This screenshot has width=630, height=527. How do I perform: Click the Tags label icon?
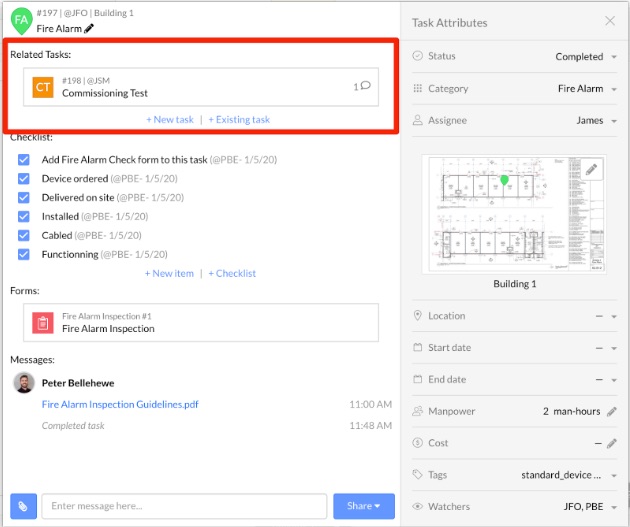point(418,474)
